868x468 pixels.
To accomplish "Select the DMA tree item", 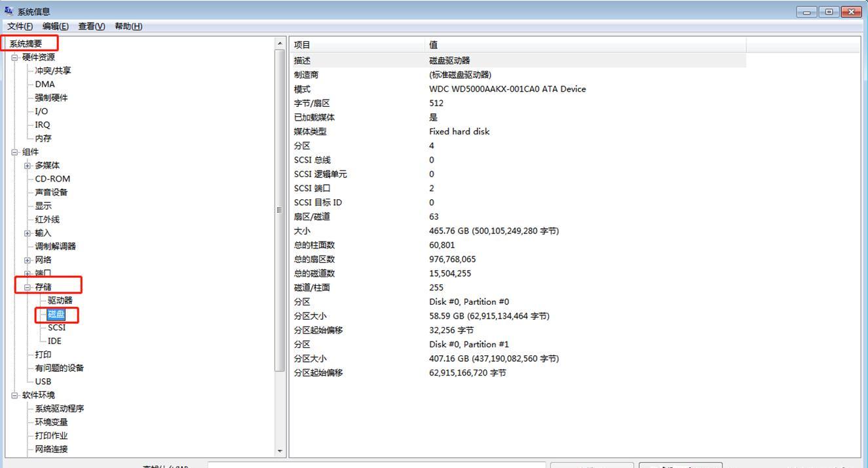I will pos(45,84).
